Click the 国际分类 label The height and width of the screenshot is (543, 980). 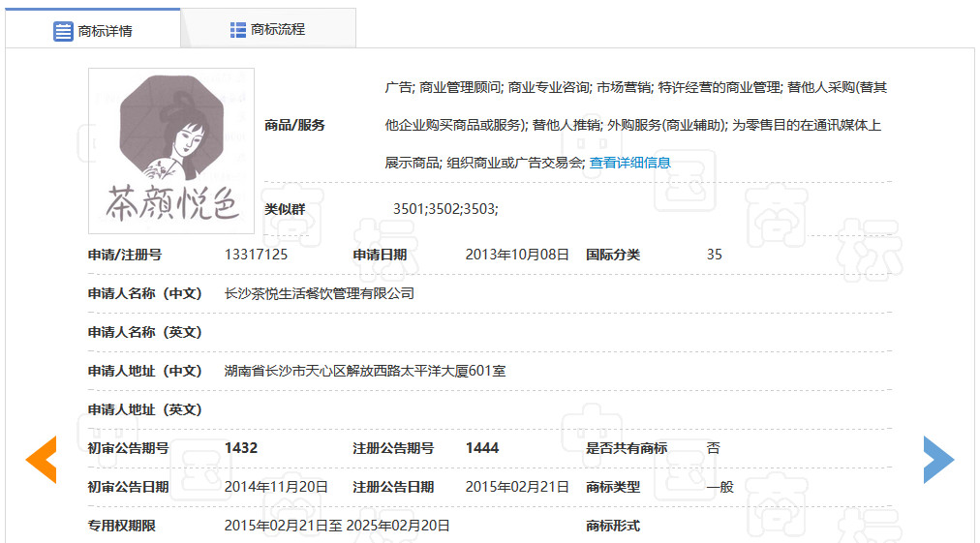612,255
